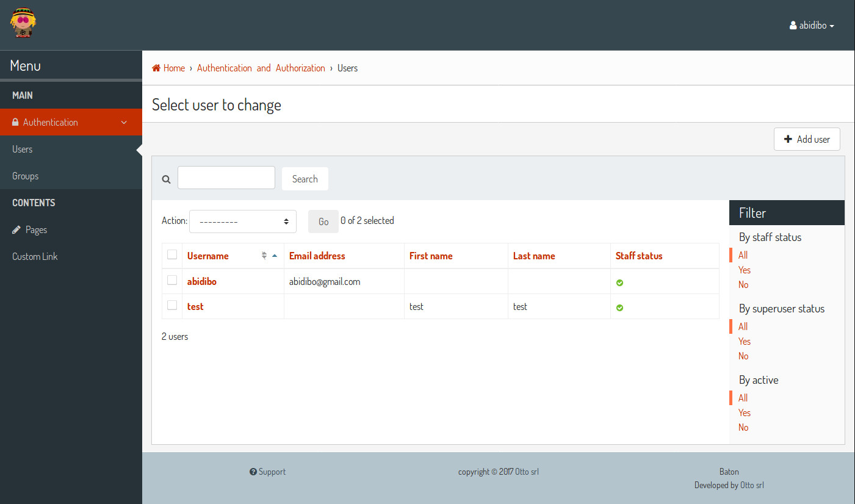The image size is (855, 504).
Task: Filter staff status by No
Action: (x=743, y=284)
